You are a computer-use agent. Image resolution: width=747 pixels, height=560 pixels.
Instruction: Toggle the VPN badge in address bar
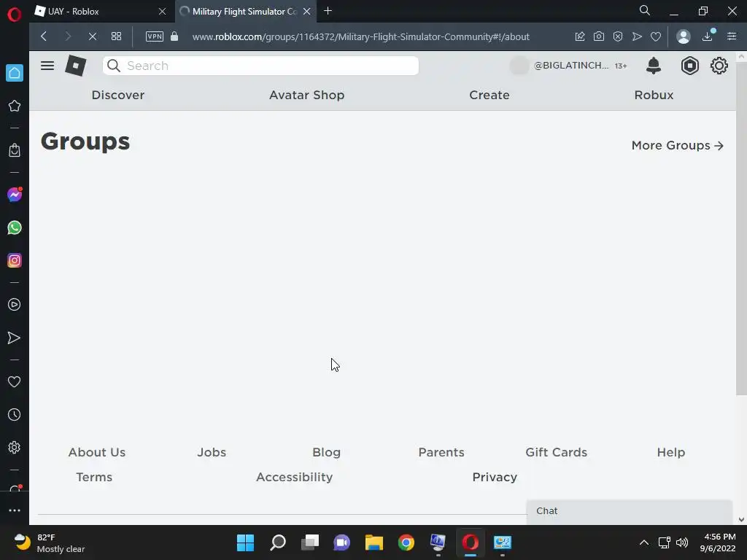coord(155,36)
